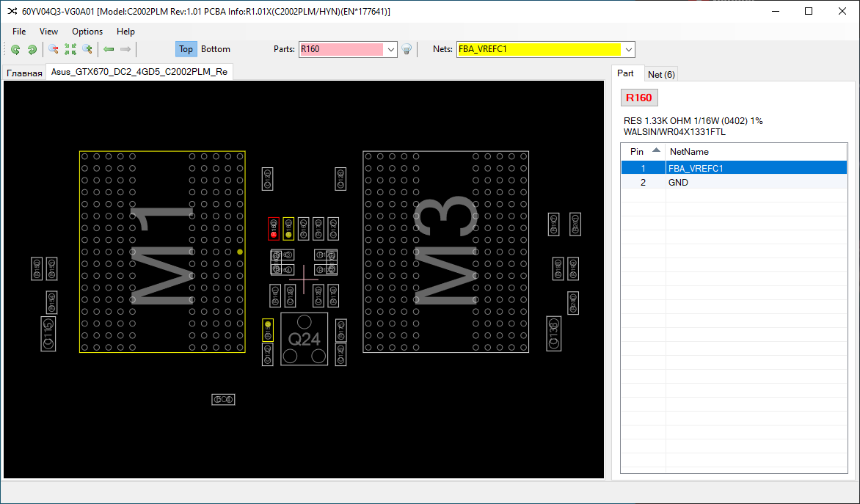Viewport: 860px width, 504px height.
Task: Click the rotate clockwise icon
Action: tap(32, 50)
